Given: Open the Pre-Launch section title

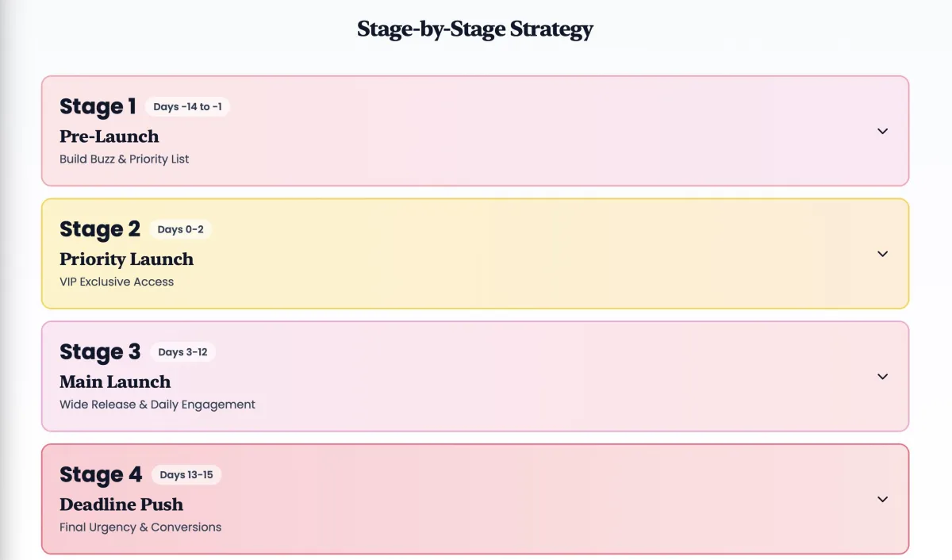Looking at the screenshot, I should [109, 136].
